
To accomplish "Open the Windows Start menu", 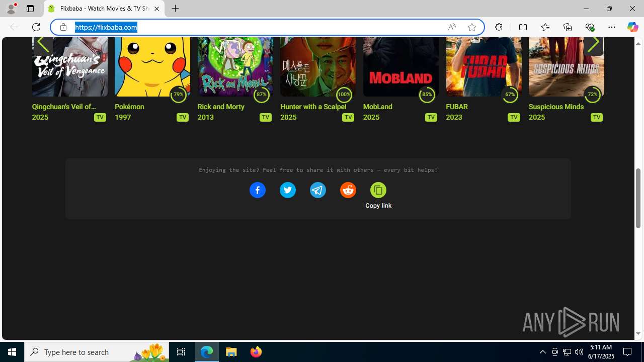I will [x=12, y=352].
